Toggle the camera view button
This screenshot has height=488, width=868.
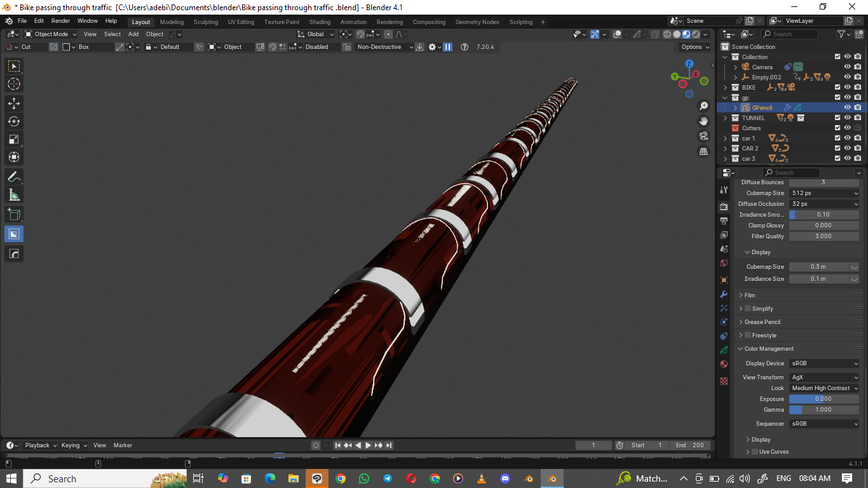coord(703,136)
